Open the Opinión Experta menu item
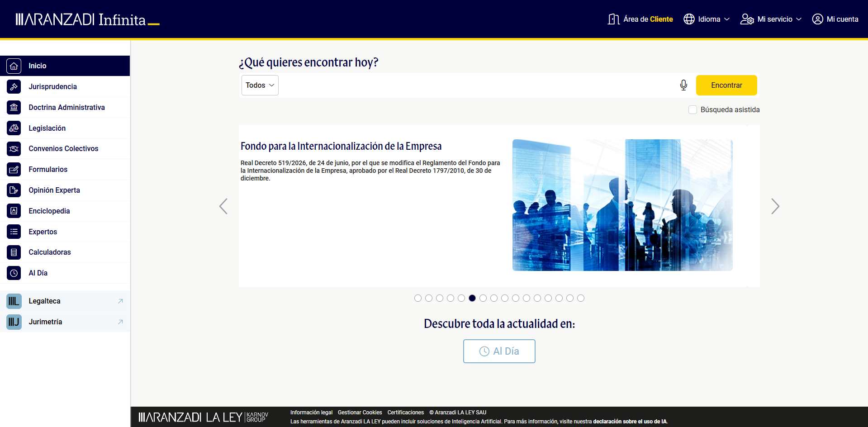 click(x=65, y=190)
